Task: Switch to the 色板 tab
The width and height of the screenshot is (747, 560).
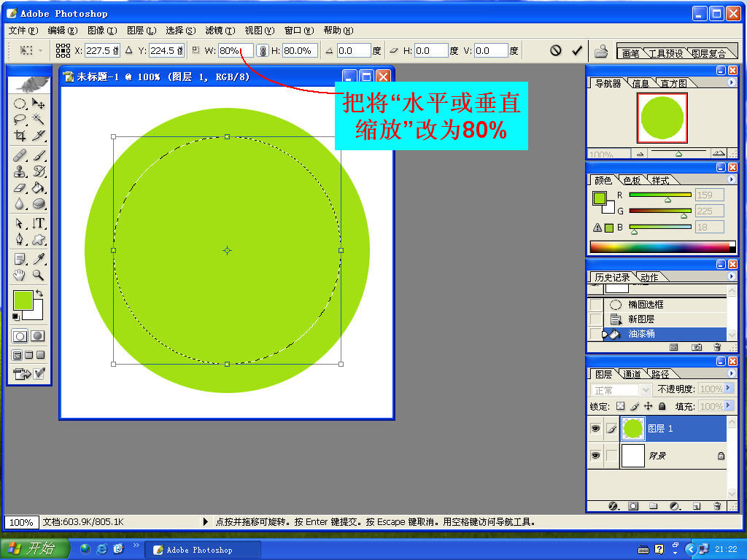Action: (632, 181)
